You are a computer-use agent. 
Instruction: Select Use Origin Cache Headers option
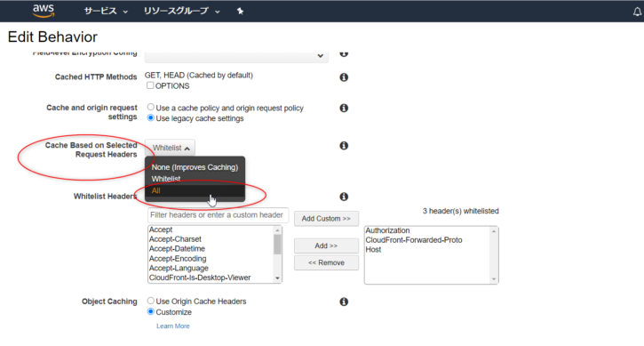pos(151,302)
